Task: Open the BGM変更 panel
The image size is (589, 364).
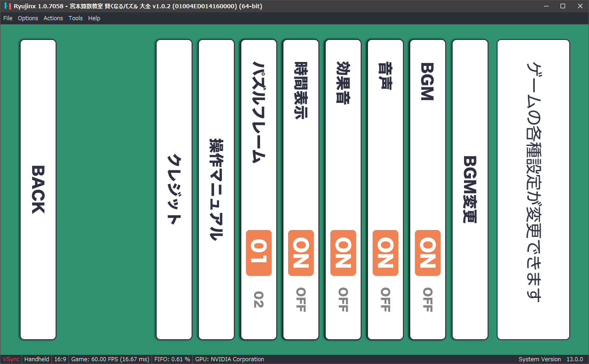Action: click(470, 190)
